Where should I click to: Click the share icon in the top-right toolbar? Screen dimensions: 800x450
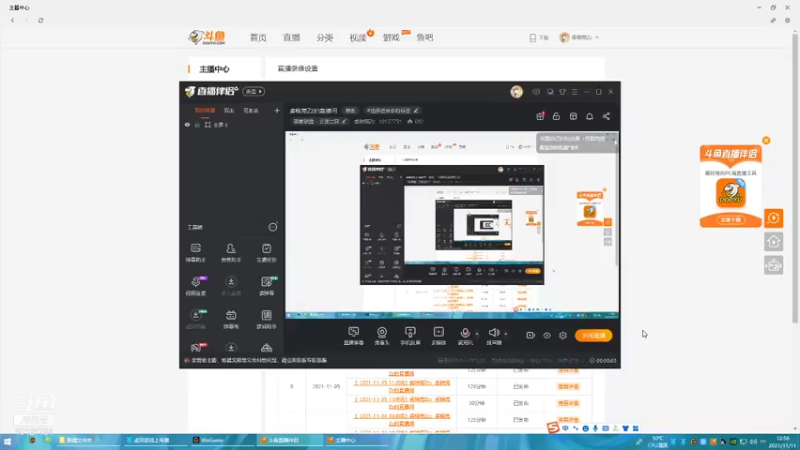coord(606,116)
